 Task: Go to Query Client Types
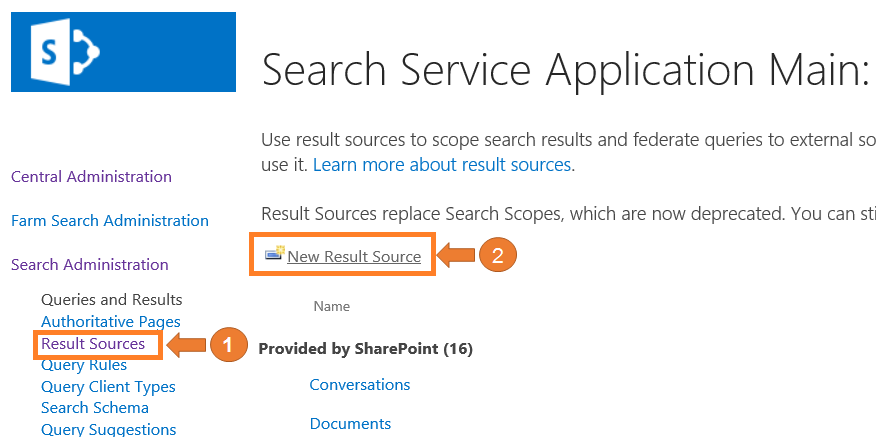[x=108, y=387]
